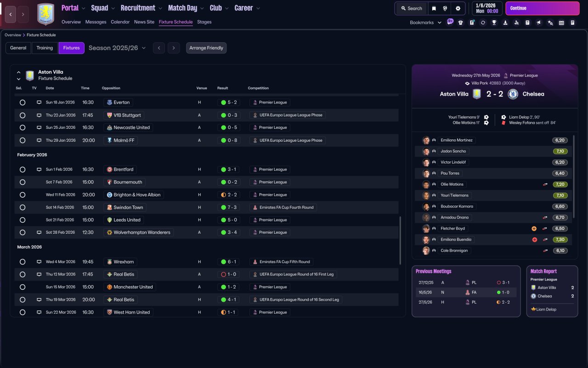This screenshot has height=368, width=588.
Task: Click the Overview breadcrumb link
Action: [13, 35]
